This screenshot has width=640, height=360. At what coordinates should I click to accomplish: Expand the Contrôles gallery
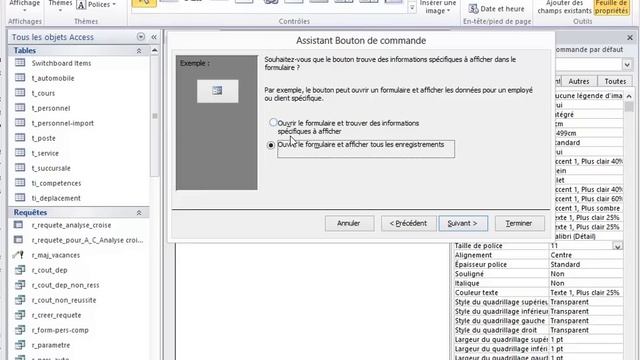tap(412, 8)
